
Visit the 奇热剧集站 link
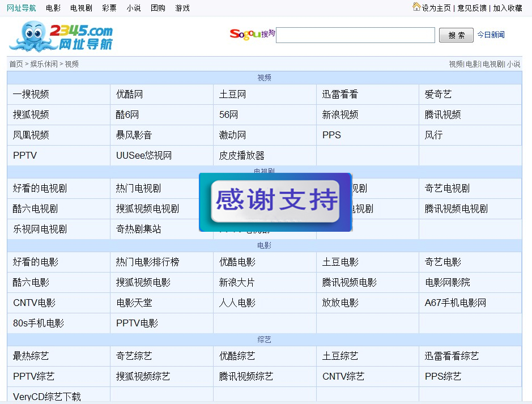pyautogui.click(x=138, y=229)
